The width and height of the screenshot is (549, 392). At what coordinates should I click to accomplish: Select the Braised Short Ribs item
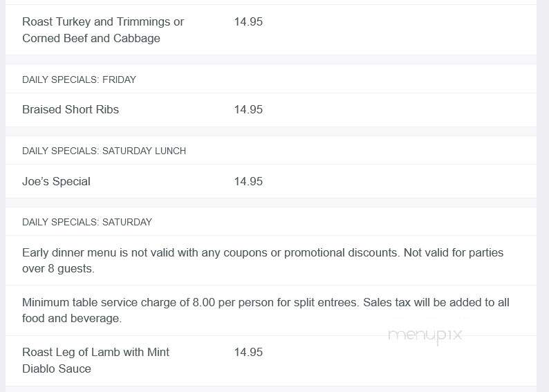coord(71,109)
